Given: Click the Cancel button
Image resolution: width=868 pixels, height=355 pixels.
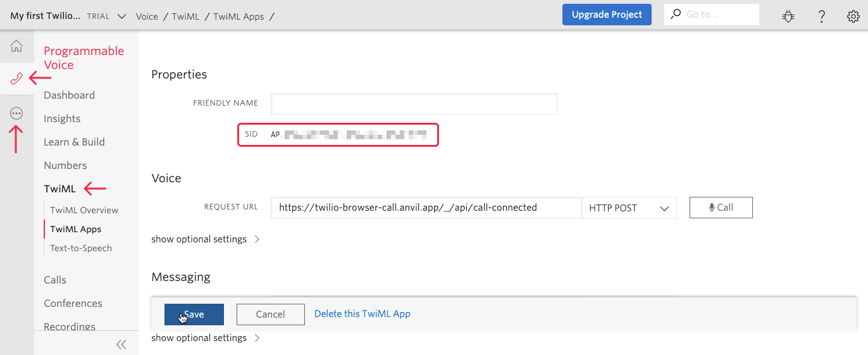Looking at the screenshot, I should point(270,315).
